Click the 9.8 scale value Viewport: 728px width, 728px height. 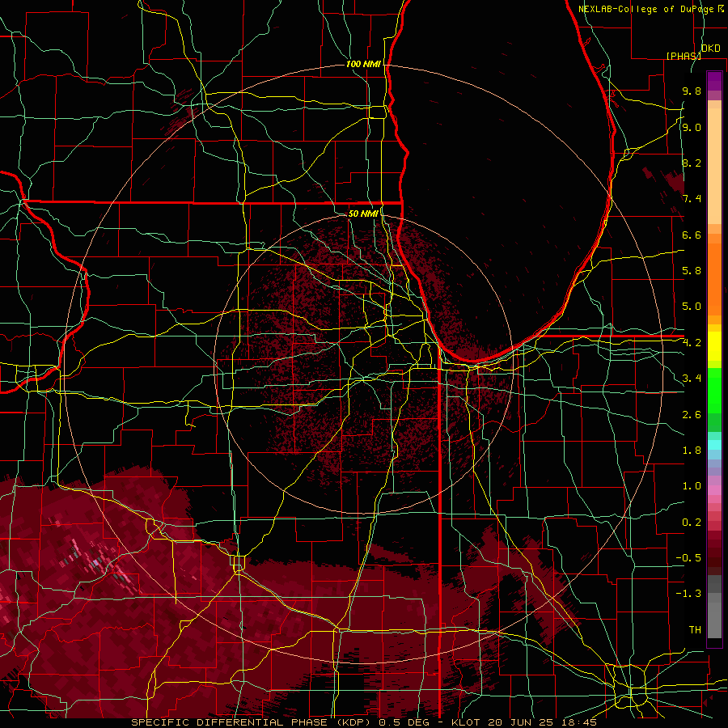click(692, 91)
